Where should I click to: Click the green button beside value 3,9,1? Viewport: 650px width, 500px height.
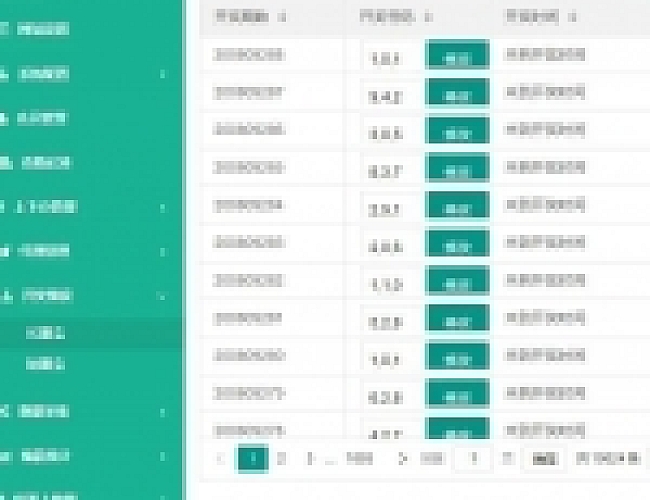tap(457, 209)
